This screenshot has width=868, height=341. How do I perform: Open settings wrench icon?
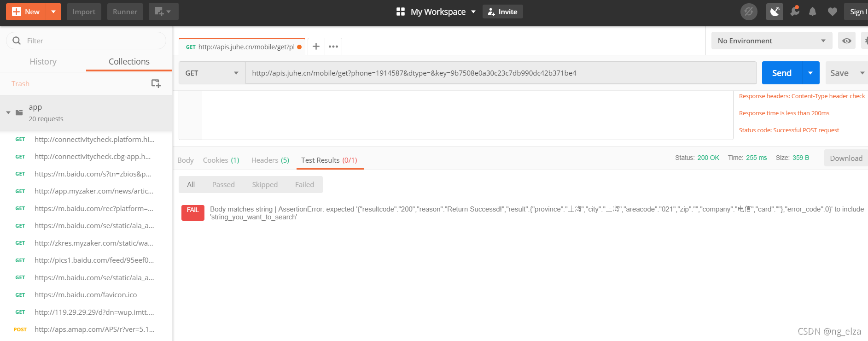tap(794, 12)
